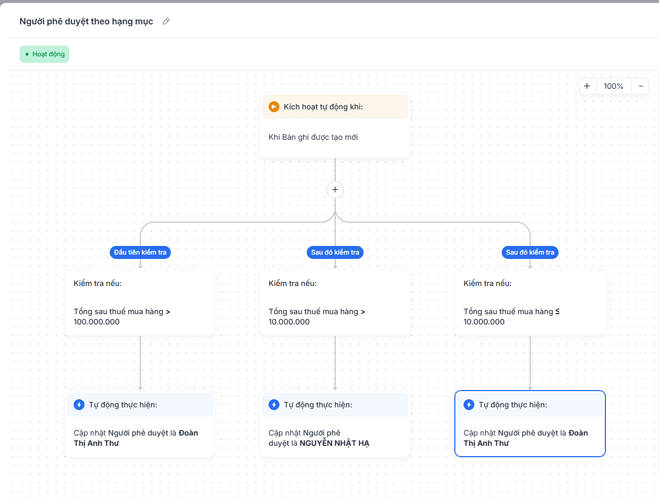Select Khi Bản ghi được tạo mới text
The width and height of the screenshot is (659, 500).
[313, 137]
